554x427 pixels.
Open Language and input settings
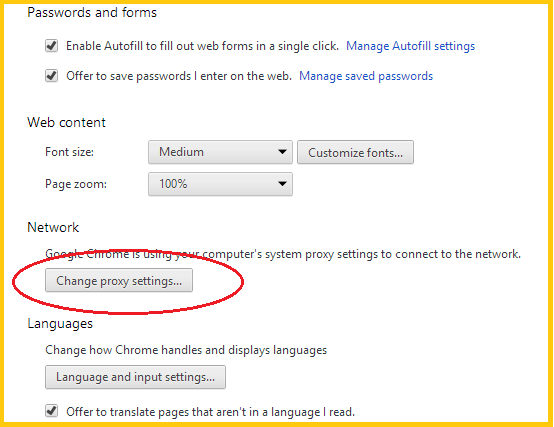[x=135, y=377]
